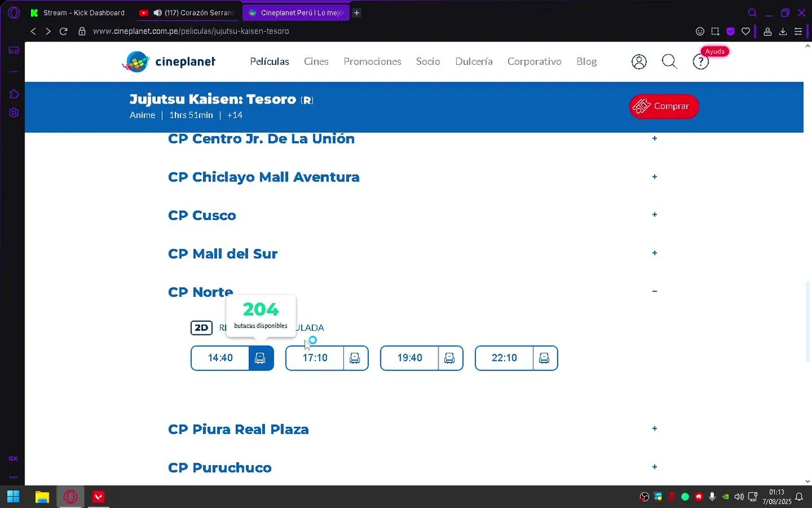Image resolution: width=812 pixels, height=508 pixels.
Task: Show seat availability for 22:10 showtime
Action: point(545,358)
